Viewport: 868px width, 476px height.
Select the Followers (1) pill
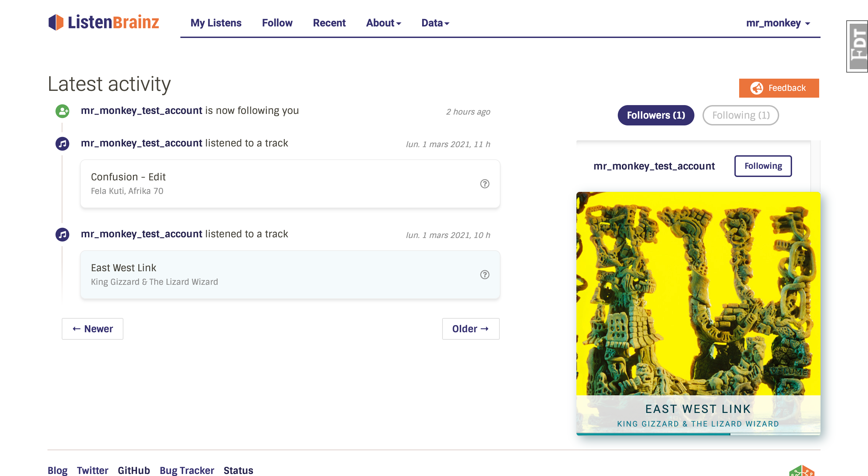click(x=656, y=115)
